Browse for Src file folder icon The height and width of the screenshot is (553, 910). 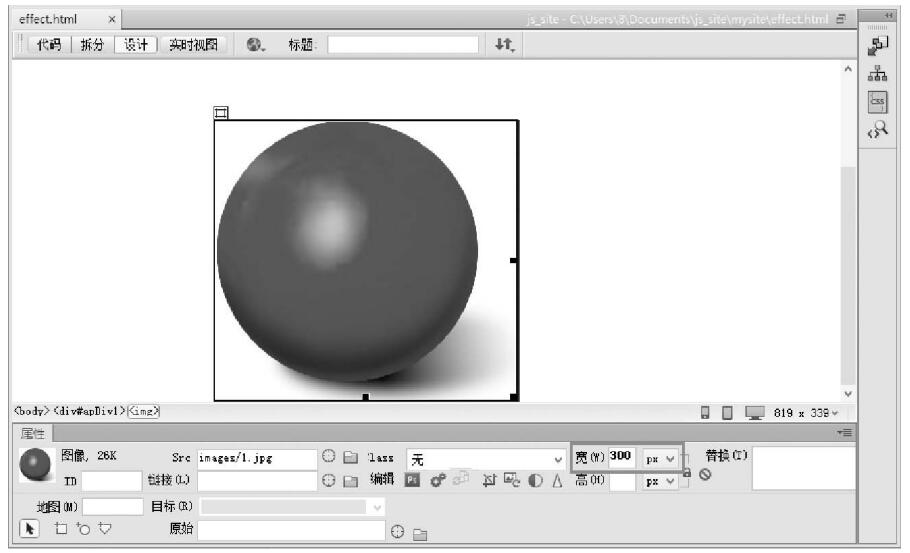pyautogui.click(x=349, y=457)
